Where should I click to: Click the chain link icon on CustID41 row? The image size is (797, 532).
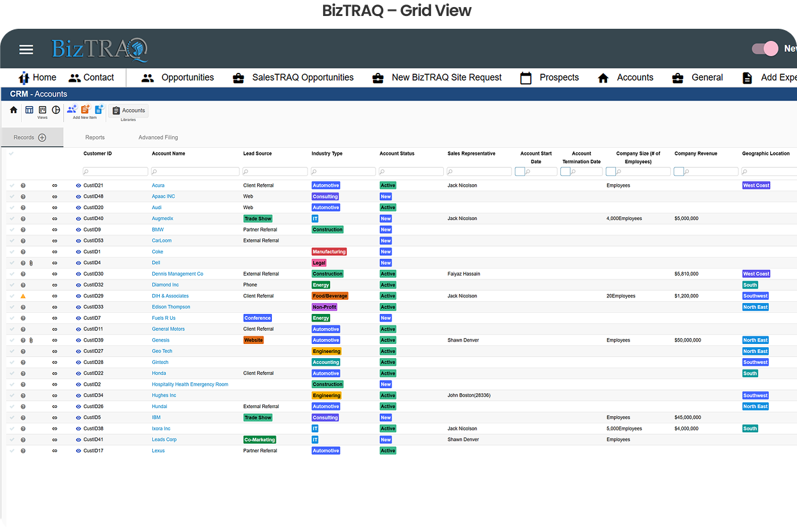54,440
